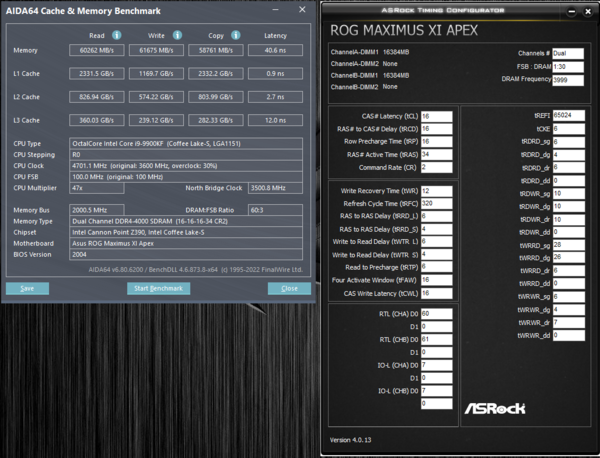Select the L1 Cache Read value 2331.5 GB/s
The height and width of the screenshot is (458, 600).
tap(97, 73)
